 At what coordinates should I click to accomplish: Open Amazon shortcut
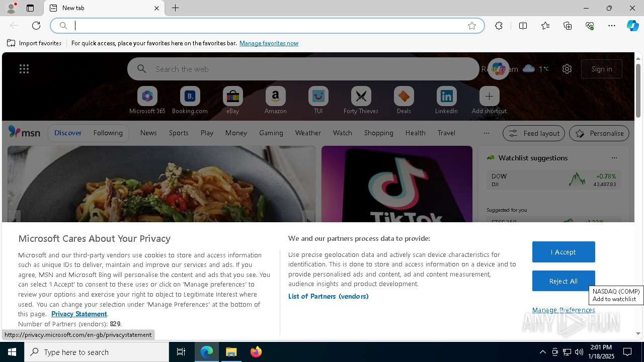tap(275, 101)
